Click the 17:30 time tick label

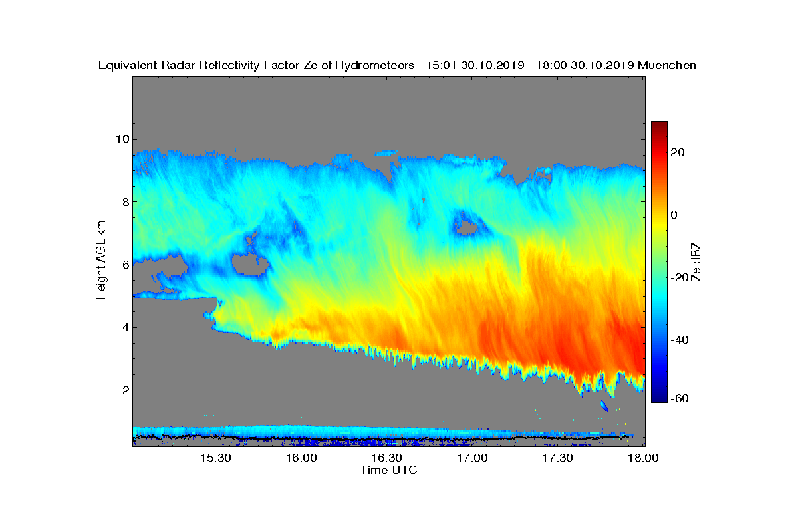[x=558, y=458]
